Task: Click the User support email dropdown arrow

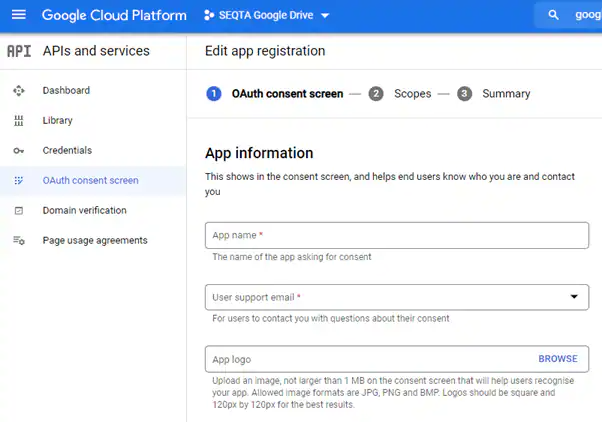Action: point(574,296)
